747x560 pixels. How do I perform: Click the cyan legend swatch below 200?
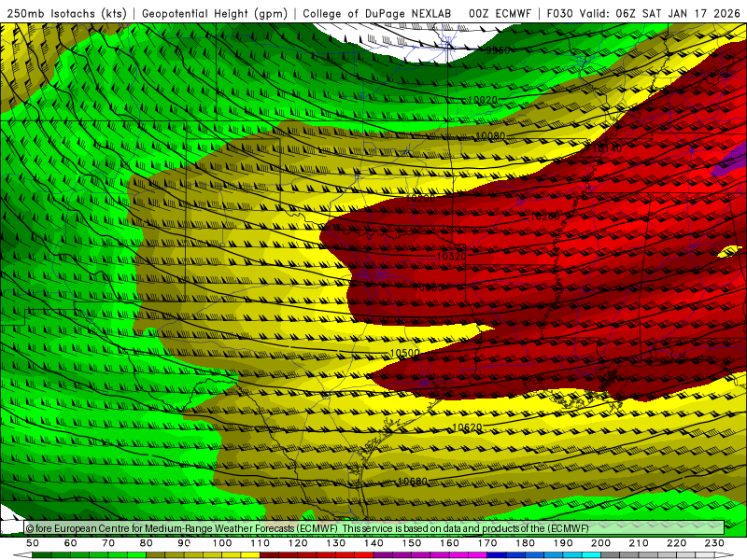point(591,555)
